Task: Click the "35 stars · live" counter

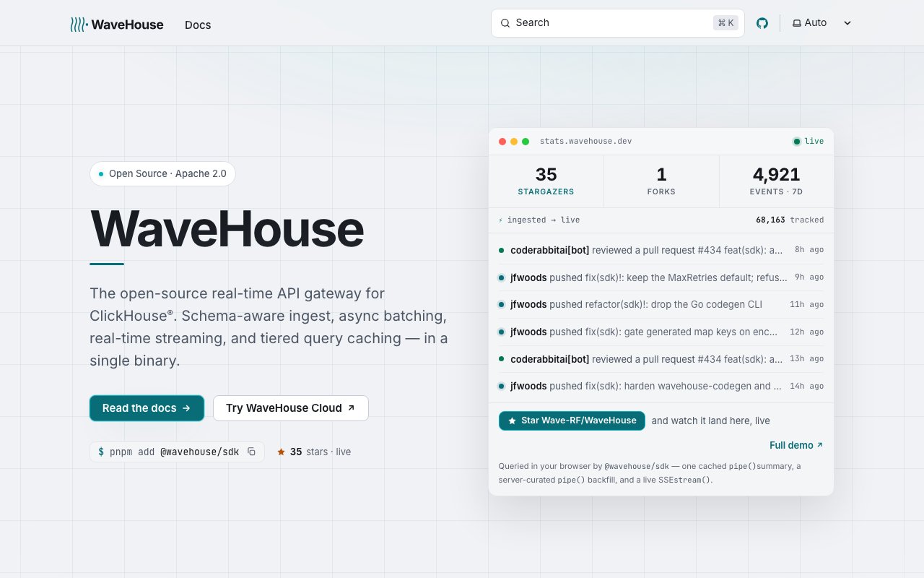Action: coord(314,452)
